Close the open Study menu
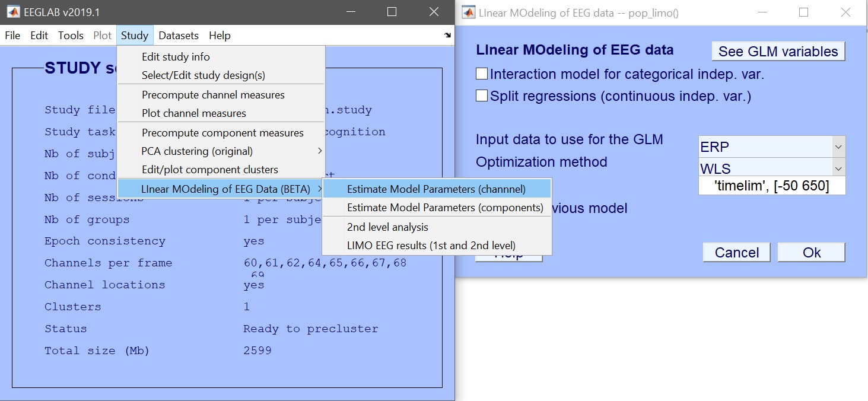Viewport: 868px width, 401px height. tap(135, 36)
